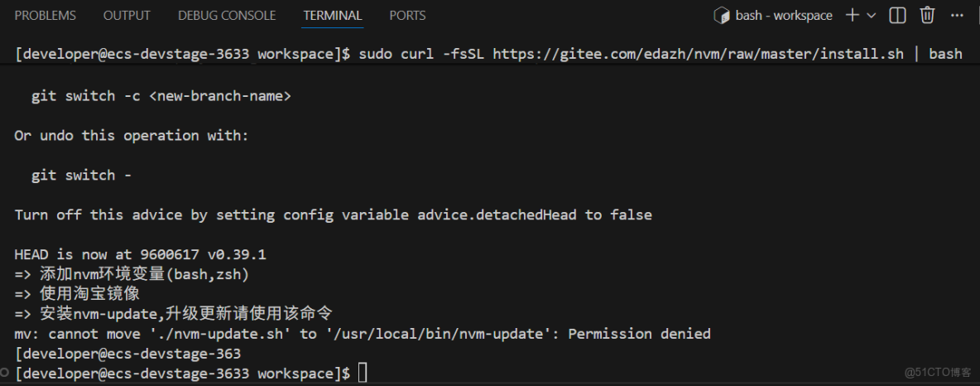Click the bash shell icon

coord(721,16)
